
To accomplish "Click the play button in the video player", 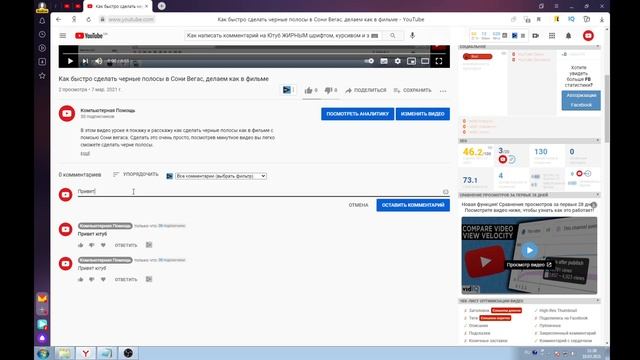I will 70,61.
